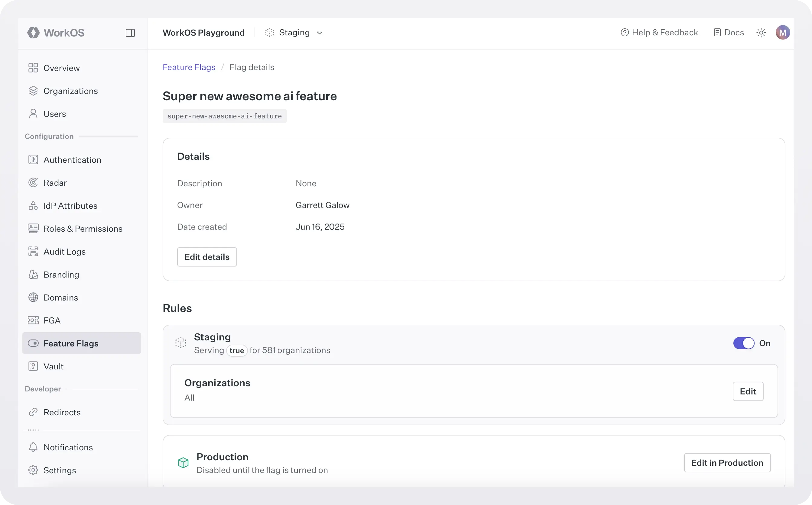Click the Audit Logs scan icon
This screenshot has height=505, width=812.
click(x=33, y=252)
